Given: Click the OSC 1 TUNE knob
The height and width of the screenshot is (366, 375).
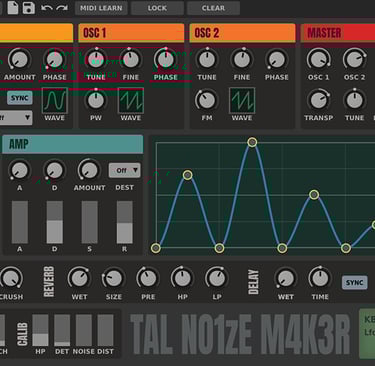Looking at the screenshot, I should click(96, 60).
